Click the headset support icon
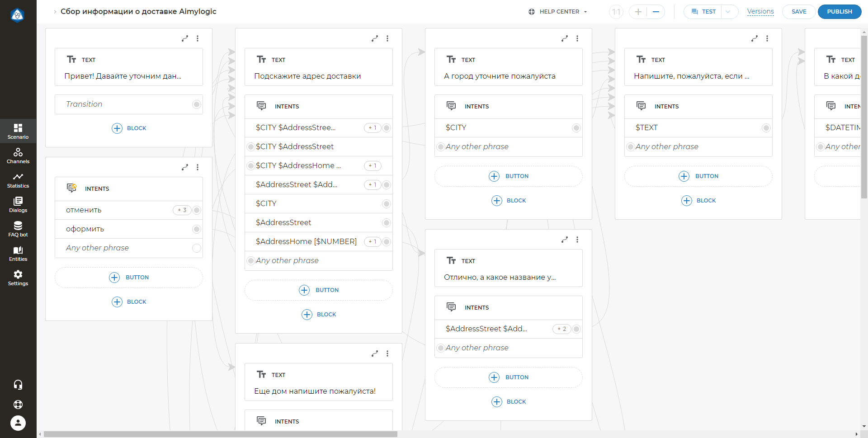 18,385
